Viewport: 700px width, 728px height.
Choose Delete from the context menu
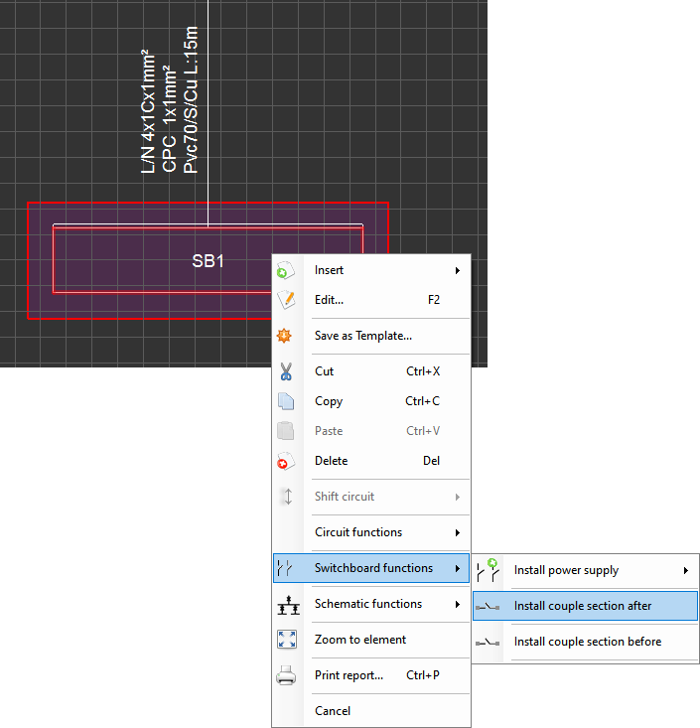[371, 461]
